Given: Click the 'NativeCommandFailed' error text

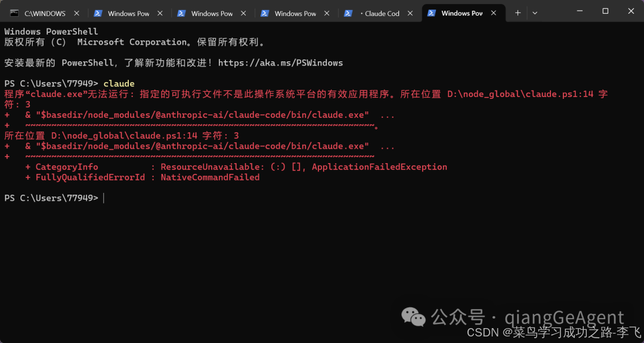Looking at the screenshot, I should [x=210, y=177].
